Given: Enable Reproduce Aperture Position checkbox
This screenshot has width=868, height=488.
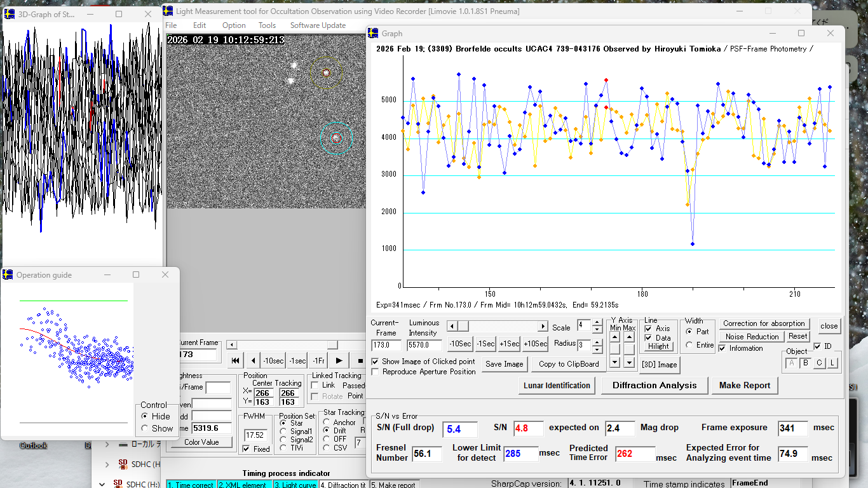Looking at the screenshot, I should 376,372.
